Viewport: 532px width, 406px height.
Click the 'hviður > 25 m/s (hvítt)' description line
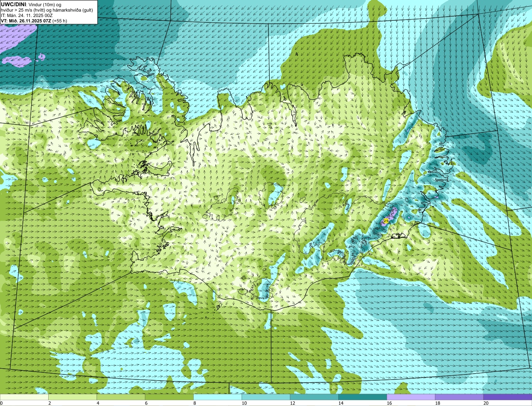(47, 10)
